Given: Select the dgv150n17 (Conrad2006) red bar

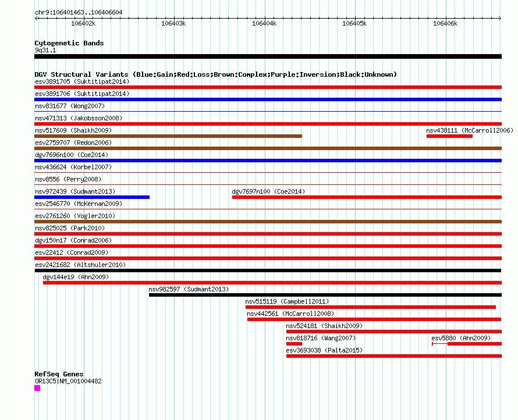Looking at the screenshot, I should (x=268, y=246).
